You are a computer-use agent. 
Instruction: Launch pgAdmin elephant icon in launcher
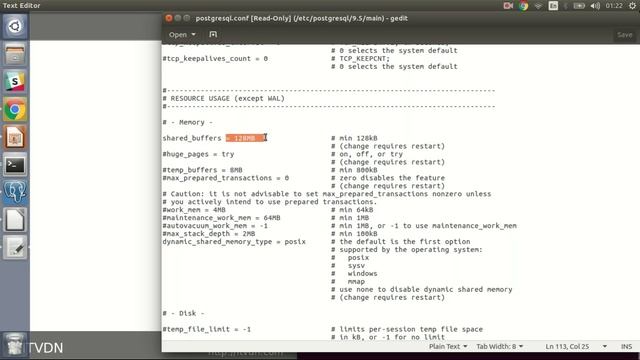pyautogui.click(x=15, y=192)
